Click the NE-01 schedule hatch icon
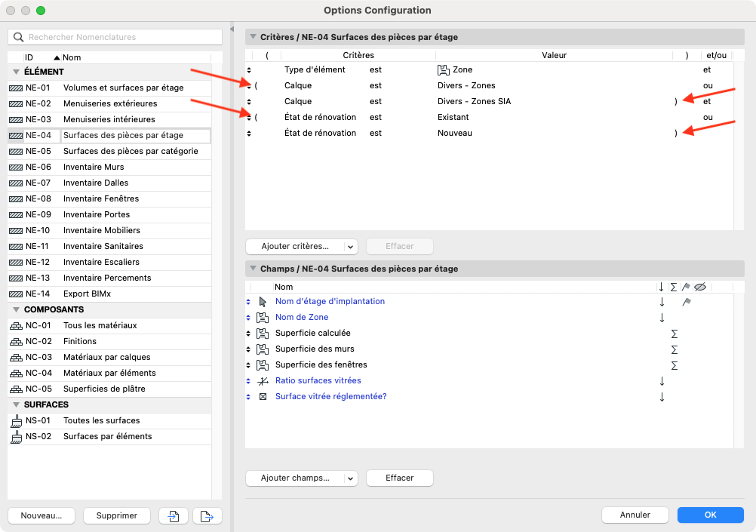756x532 pixels. click(16, 88)
